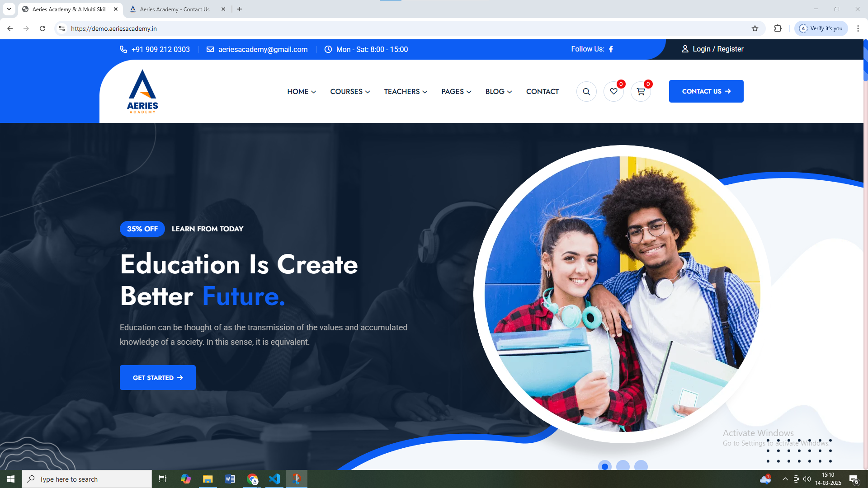Show hidden system tray icons

pyautogui.click(x=785, y=479)
